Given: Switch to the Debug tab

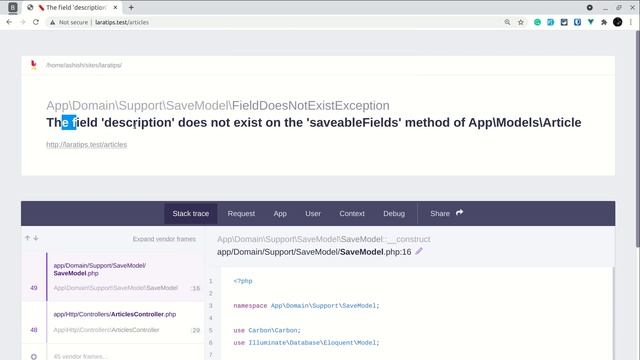Looking at the screenshot, I should [x=394, y=213].
